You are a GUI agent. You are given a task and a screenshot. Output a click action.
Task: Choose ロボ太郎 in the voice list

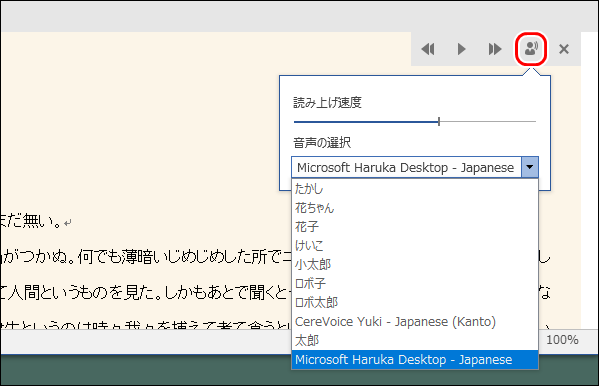point(415,303)
